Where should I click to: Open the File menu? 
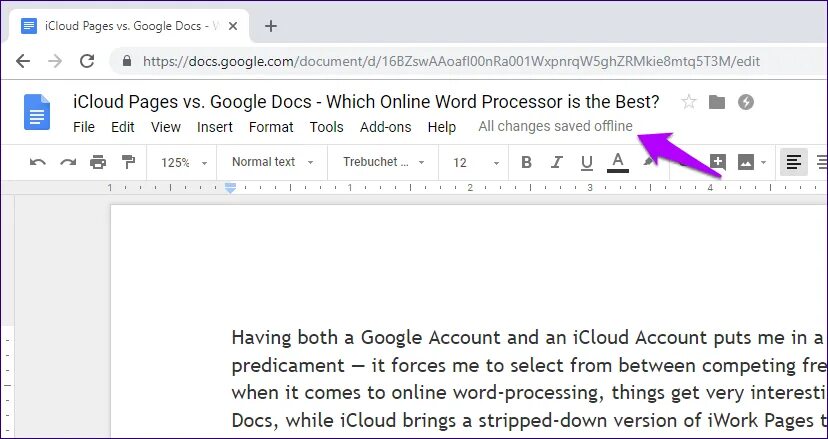(x=84, y=127)
